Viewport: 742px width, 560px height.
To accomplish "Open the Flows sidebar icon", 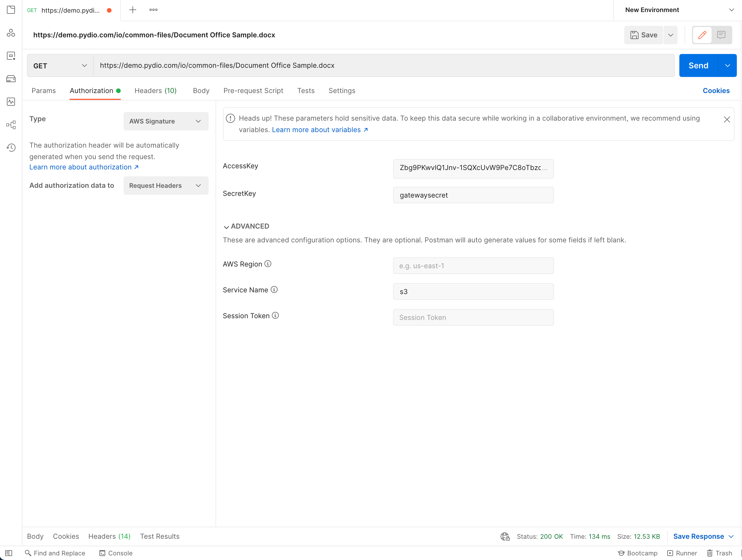I will (11, 125).
